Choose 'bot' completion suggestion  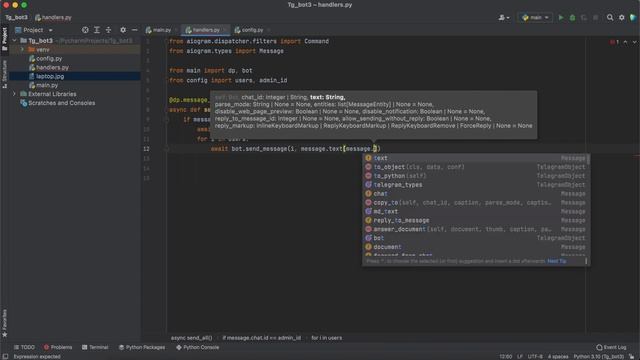pos(476,238)
